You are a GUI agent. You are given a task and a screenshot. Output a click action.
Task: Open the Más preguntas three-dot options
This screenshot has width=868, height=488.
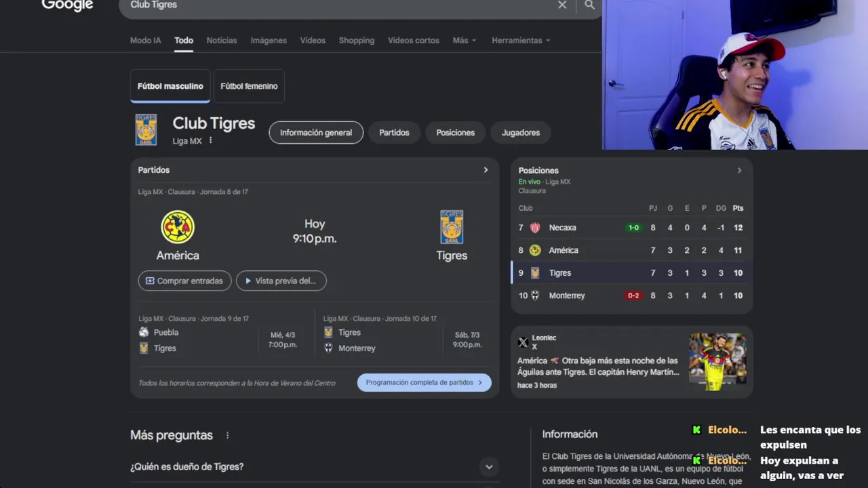(227, 435)
